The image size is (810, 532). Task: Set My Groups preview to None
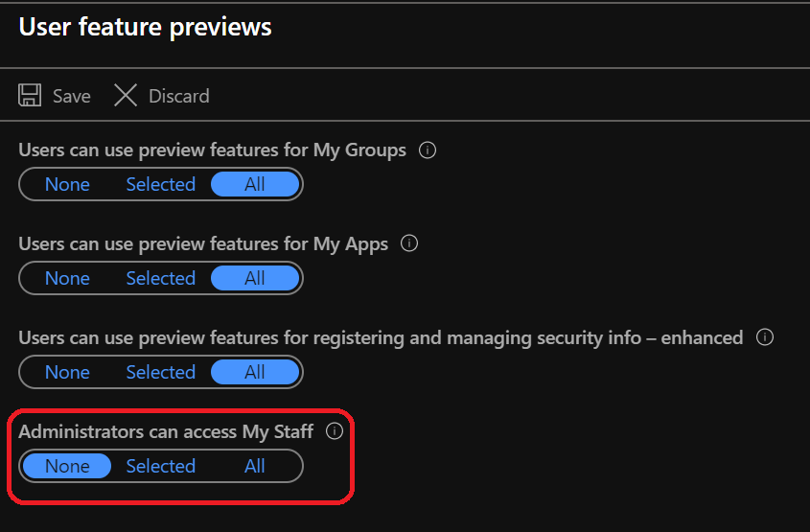pyautogui.click(x=67, y=185)
